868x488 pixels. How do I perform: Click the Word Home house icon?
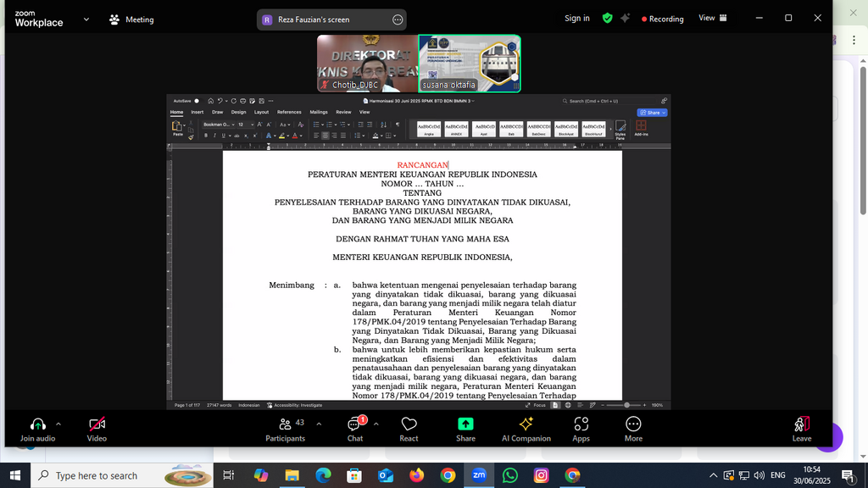click(210, 101)
